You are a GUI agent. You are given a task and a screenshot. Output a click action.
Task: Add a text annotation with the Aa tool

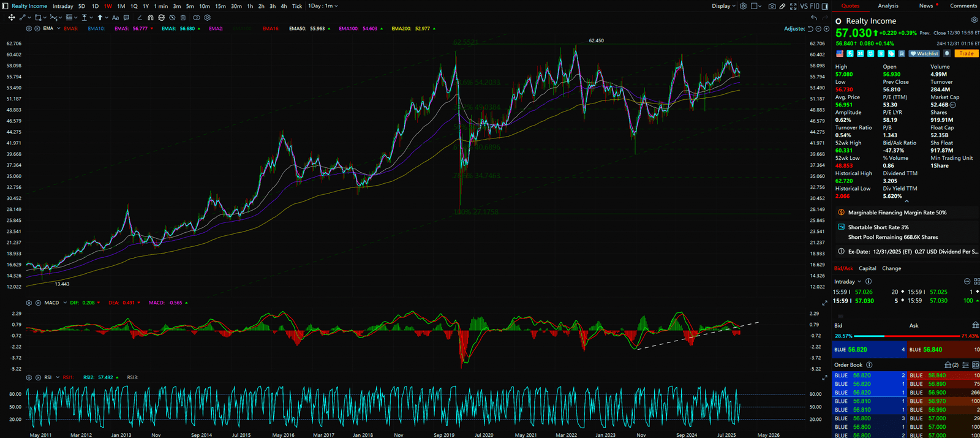(x=115, y=18)
